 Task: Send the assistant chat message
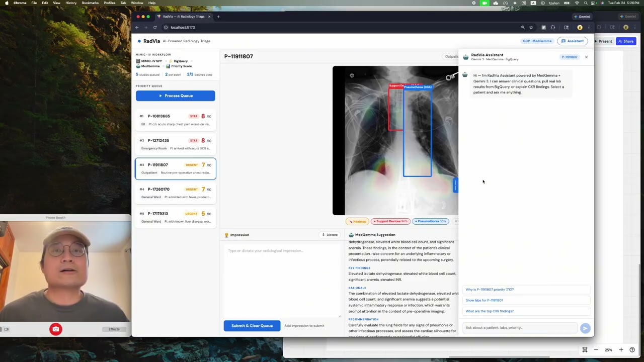(x=585, y=328)
